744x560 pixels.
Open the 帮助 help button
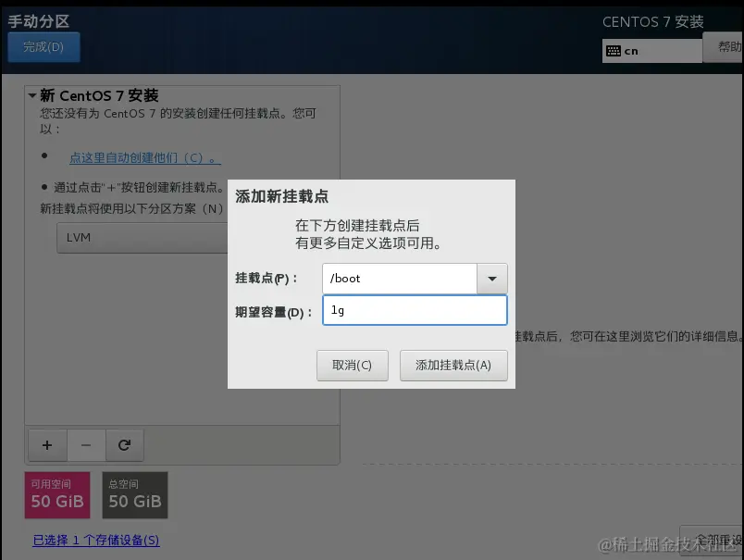point(724,47)
